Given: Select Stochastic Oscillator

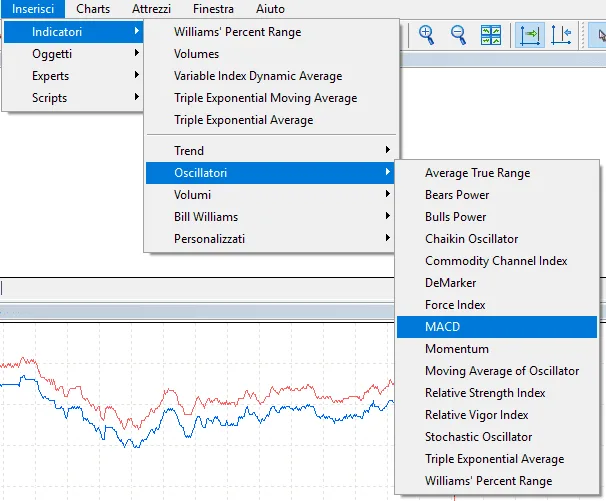Looking at the screenshot, I should coord(497,437).
